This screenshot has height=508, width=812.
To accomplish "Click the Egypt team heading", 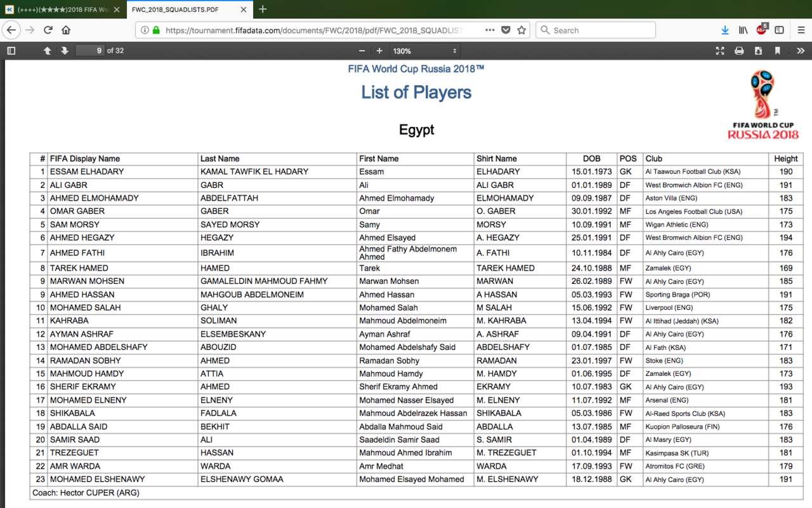I will [x=417, y=130].
